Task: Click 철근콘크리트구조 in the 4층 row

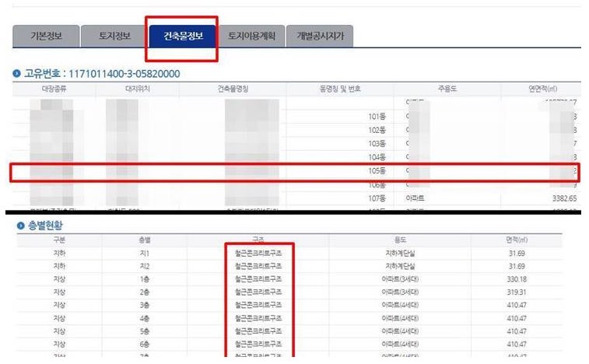Action: coord(258,319)
